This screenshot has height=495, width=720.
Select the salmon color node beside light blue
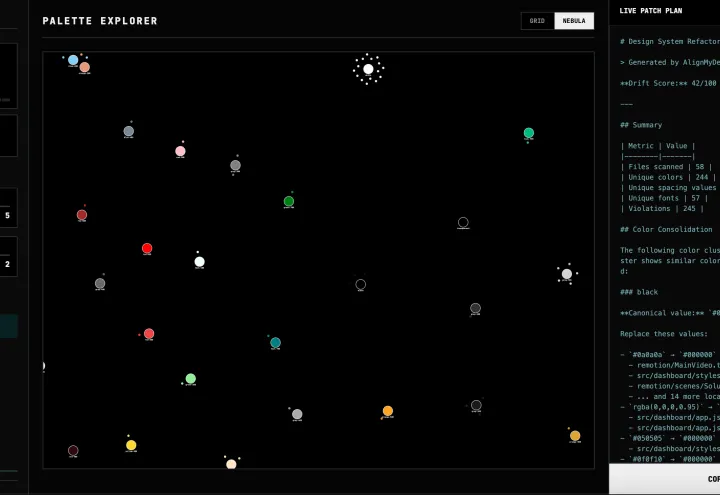pos(84,68)
